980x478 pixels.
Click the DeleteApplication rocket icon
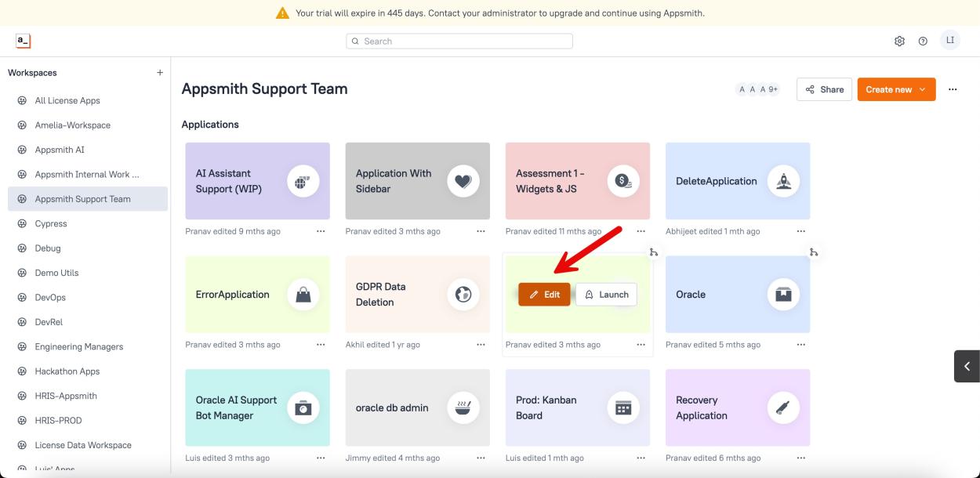tap(782, 181)
